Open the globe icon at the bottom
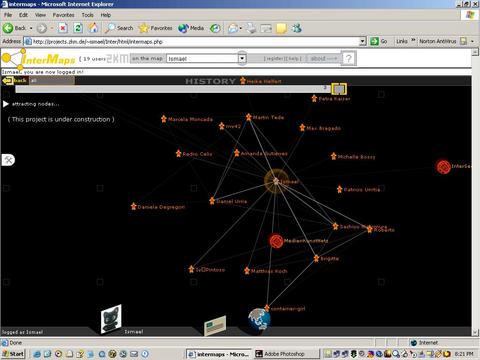This screenshot has width=480, height=360. [259, 319]
